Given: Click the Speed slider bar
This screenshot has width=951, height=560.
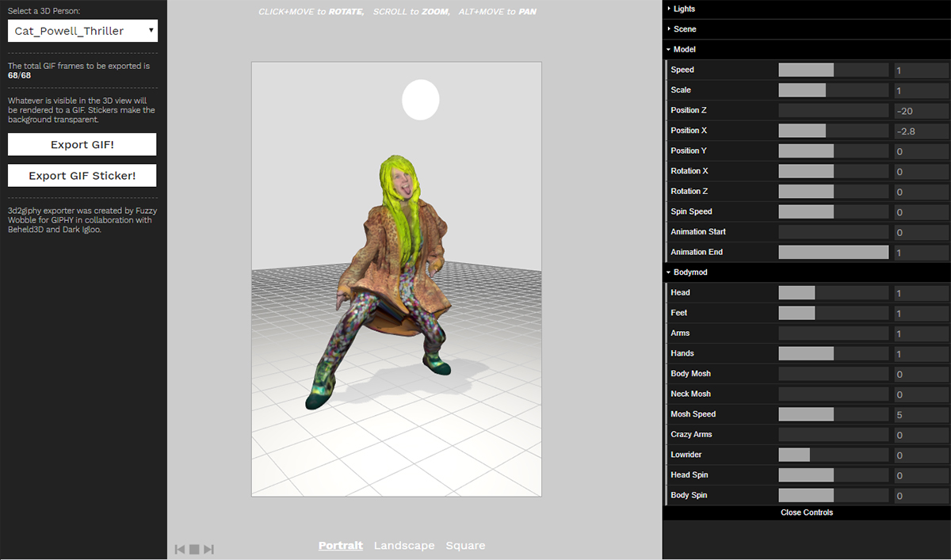Looking at the screenshot, I should (833, 70).
